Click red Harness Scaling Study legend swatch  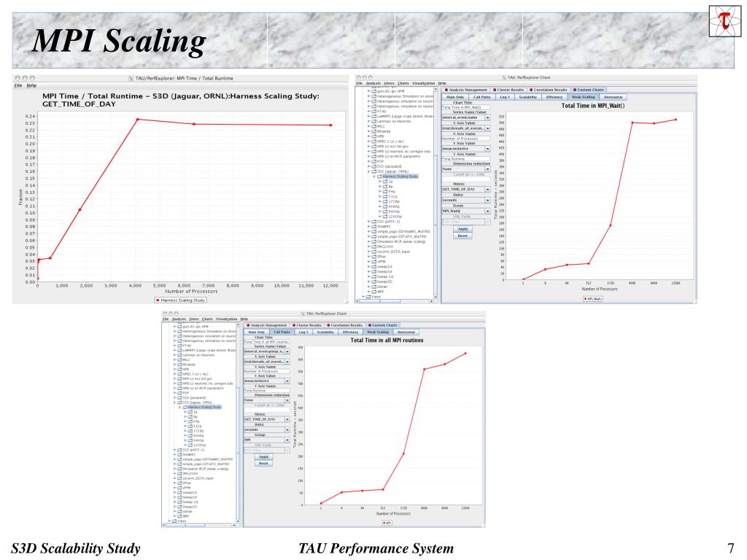click(x=158, y=300)
